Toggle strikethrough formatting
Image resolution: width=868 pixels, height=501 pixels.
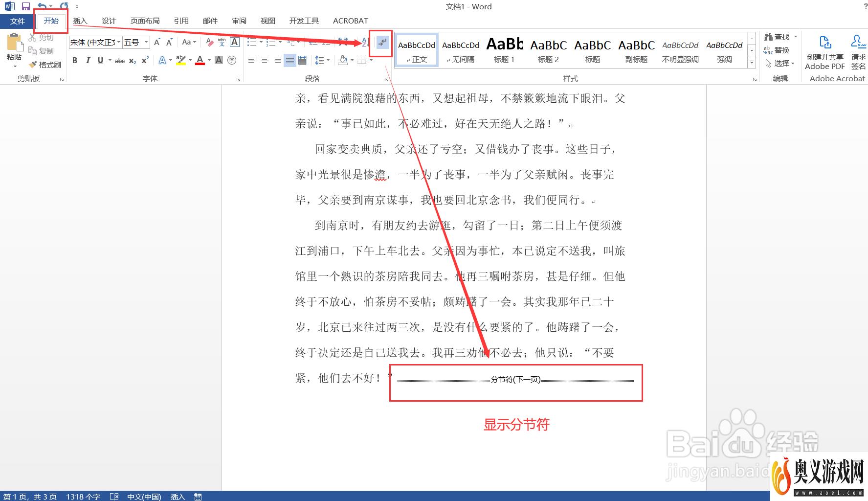click(x=120, y=61)
